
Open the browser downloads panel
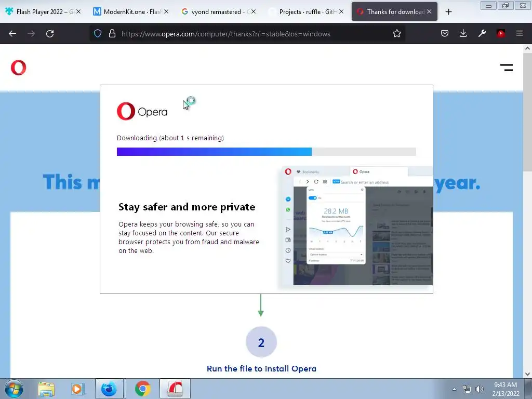(463, 34)
